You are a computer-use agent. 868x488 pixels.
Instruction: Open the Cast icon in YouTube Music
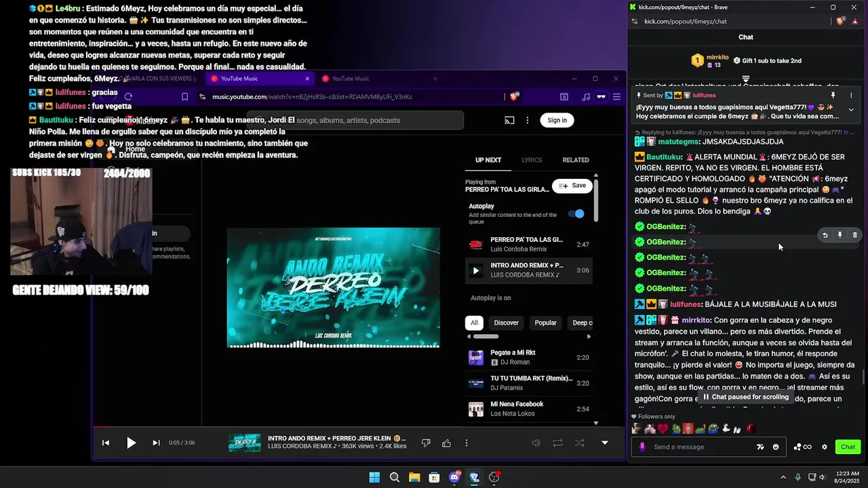pos(509,120)
